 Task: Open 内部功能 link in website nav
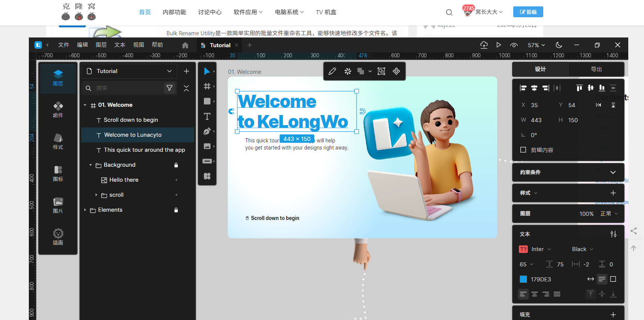click(174, 12)
